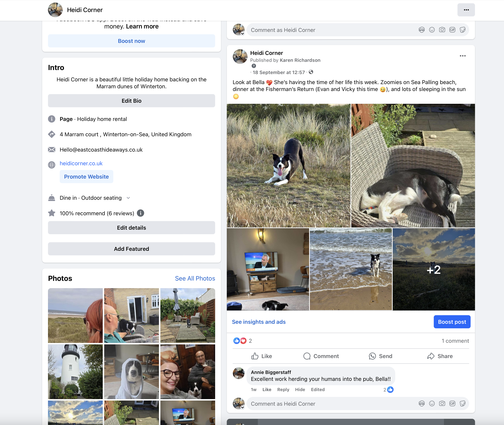Send the post via WhatsApp Send button
The image size is (504, 425).
pos(380,356)
